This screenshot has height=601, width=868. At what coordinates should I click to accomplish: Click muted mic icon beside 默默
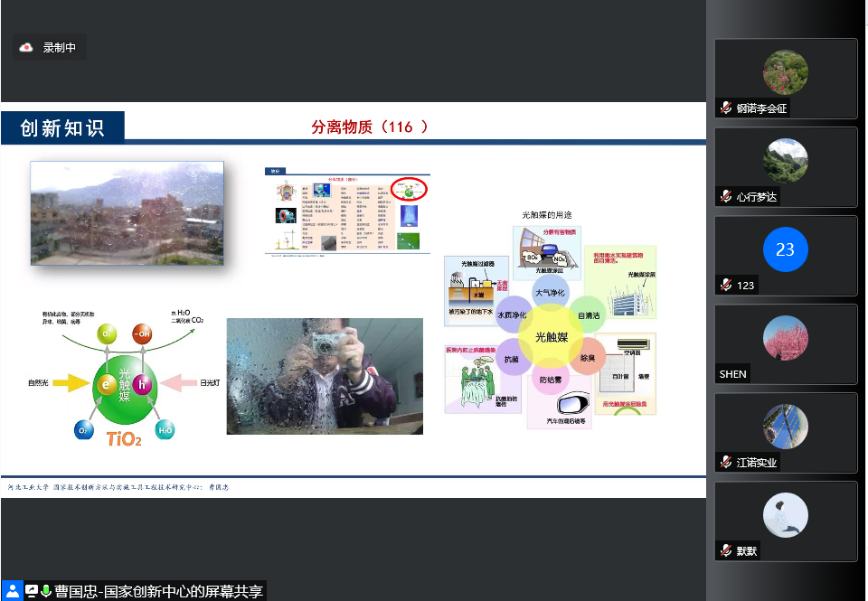(725, 551)
